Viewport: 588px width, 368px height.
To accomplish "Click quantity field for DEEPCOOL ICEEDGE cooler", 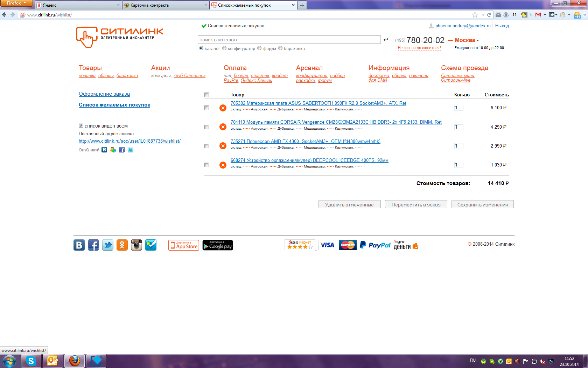I will (459, 165).
